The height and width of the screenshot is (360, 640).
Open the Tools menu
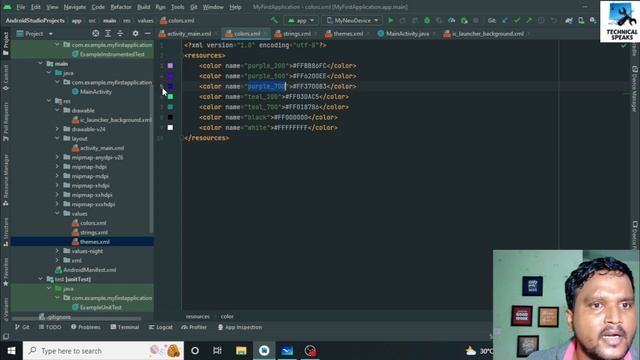point(178,7)
